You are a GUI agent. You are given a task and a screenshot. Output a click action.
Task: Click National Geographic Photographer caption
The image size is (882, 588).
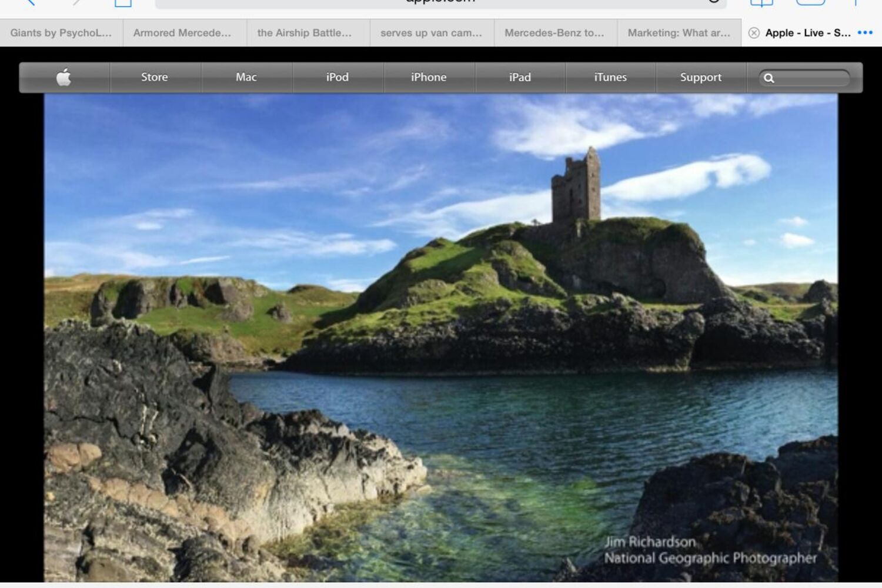[x=710, y=558]
